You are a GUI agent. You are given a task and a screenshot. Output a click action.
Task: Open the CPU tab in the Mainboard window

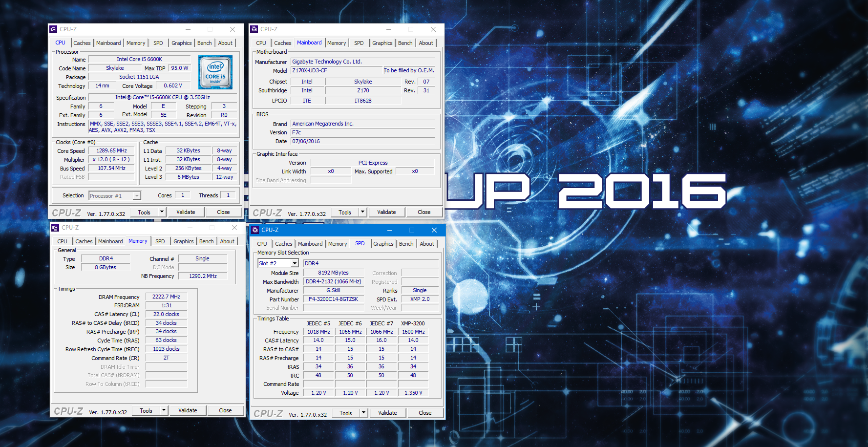[261, 43]
